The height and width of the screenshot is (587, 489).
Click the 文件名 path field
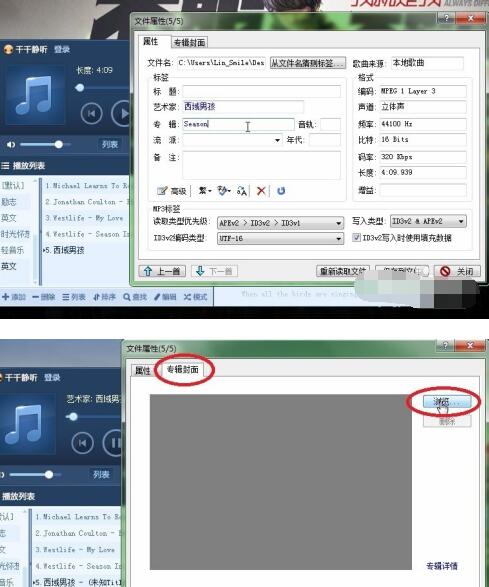click(x=221, y=63)
